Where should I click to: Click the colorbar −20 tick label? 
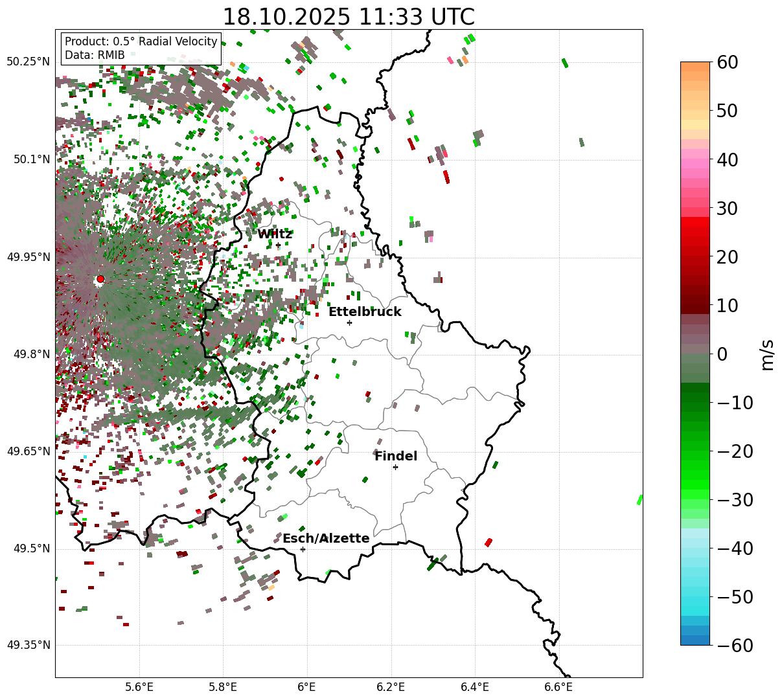(735, 451)
